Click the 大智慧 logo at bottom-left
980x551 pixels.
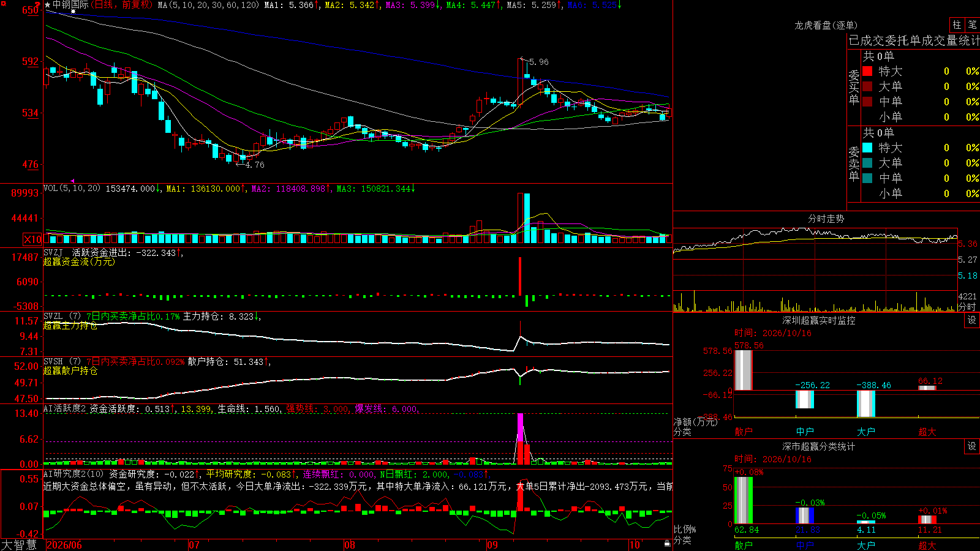pyautogui.click(x=19, y=545)
